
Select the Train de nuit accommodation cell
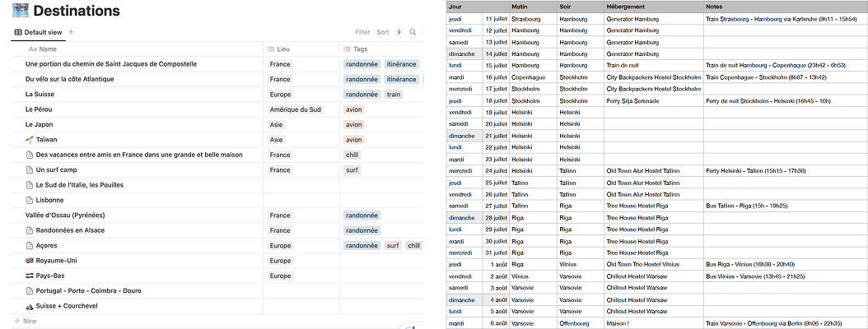click(x=654, y=65)
